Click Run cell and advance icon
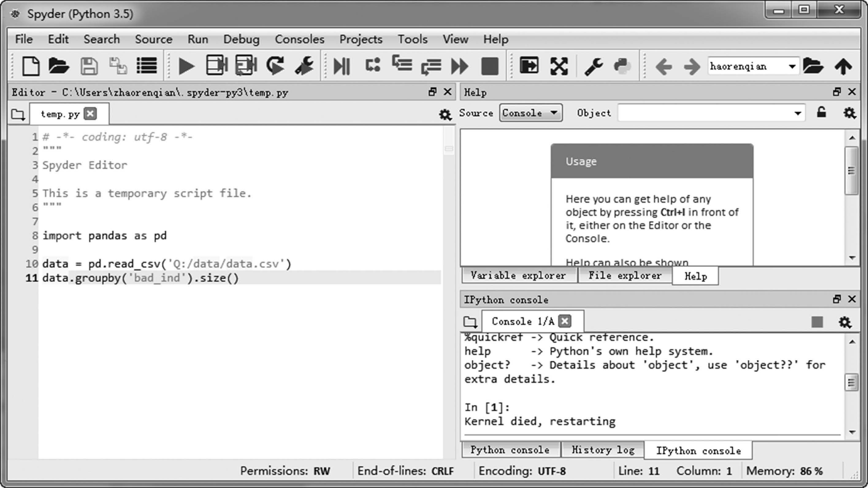Viewport: 868px width, 488px height. pyautogui.click(x=246, y=65)
